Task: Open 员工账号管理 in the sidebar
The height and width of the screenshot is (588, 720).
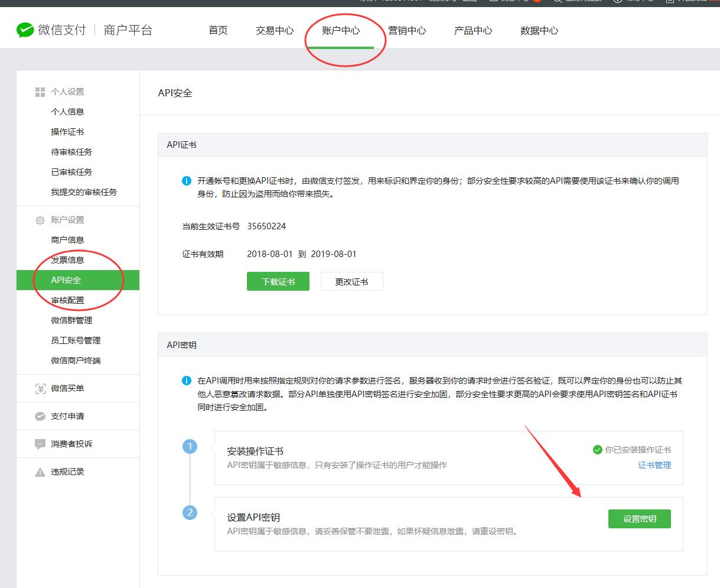Action: (x=76, y=340)
